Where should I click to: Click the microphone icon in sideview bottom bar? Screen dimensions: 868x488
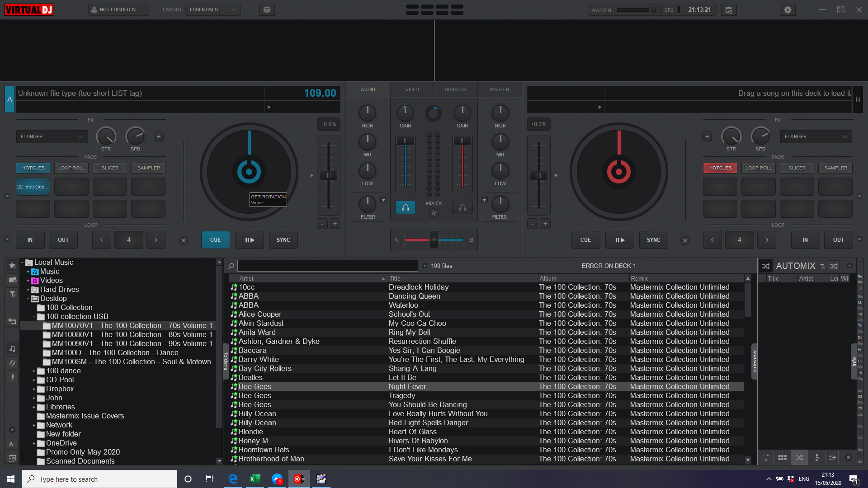click(816, 457)
